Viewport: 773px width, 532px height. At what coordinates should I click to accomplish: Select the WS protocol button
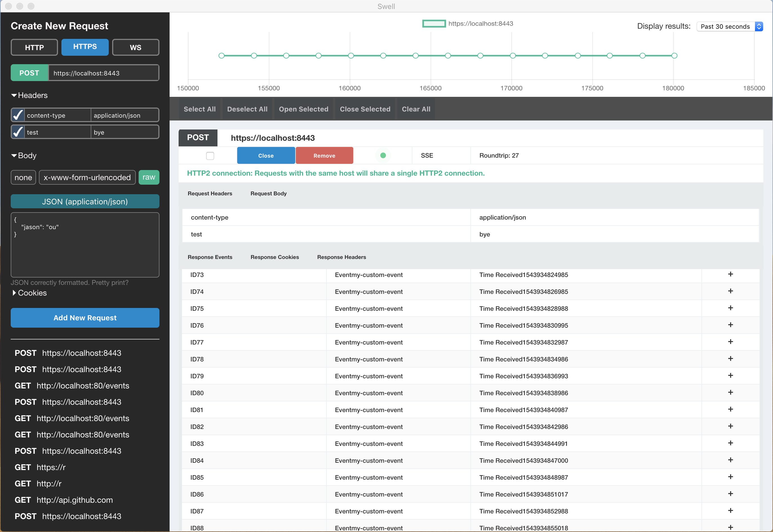136,47
